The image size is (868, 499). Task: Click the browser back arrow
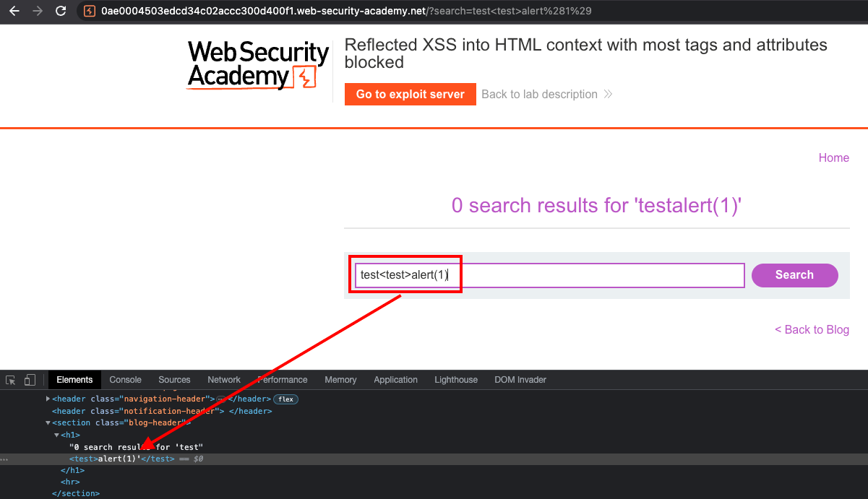14,12
